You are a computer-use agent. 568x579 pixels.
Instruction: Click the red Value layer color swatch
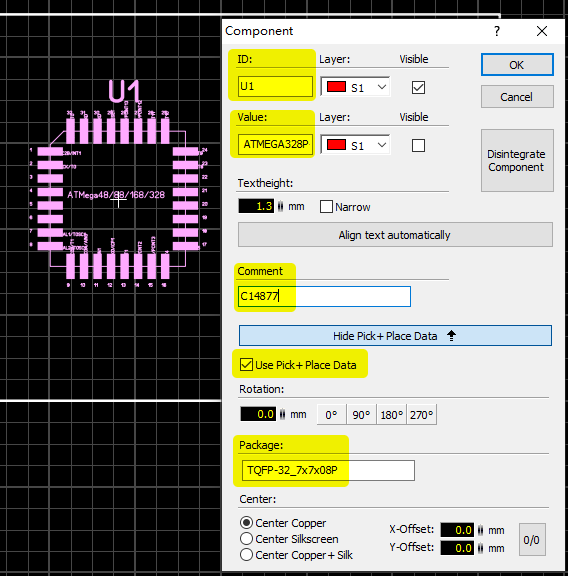click(x=336, y=145)
